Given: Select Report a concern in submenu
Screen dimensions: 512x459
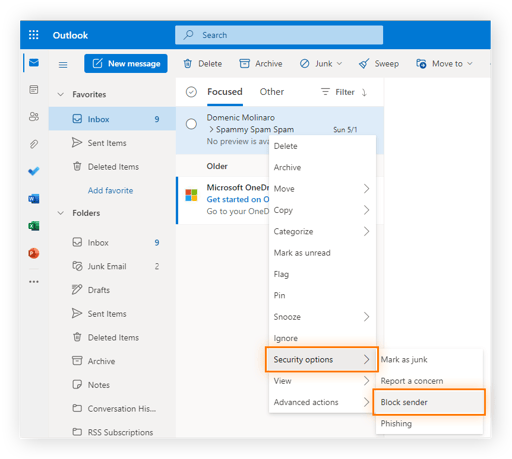Looking at the screenshot, I should click(x=429, y=381).
